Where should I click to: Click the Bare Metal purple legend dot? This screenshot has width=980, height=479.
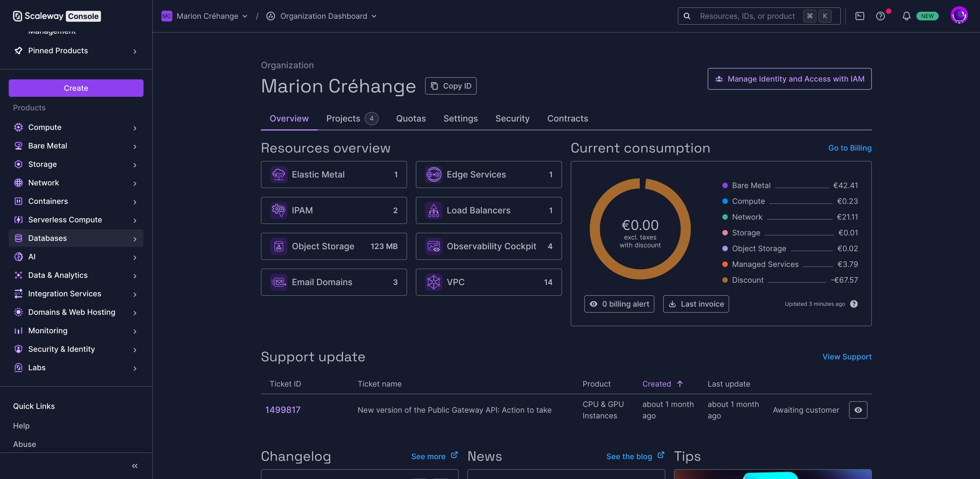[725, 185]
